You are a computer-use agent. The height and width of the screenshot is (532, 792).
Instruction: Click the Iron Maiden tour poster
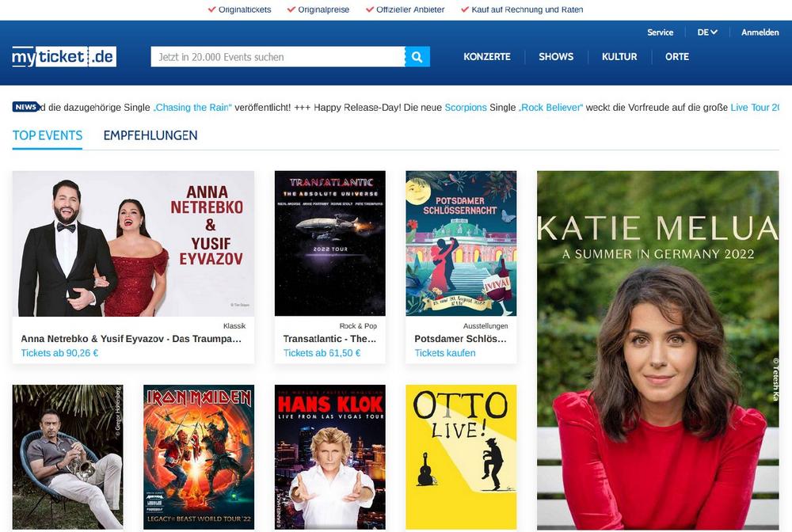(x=199, y=456)
